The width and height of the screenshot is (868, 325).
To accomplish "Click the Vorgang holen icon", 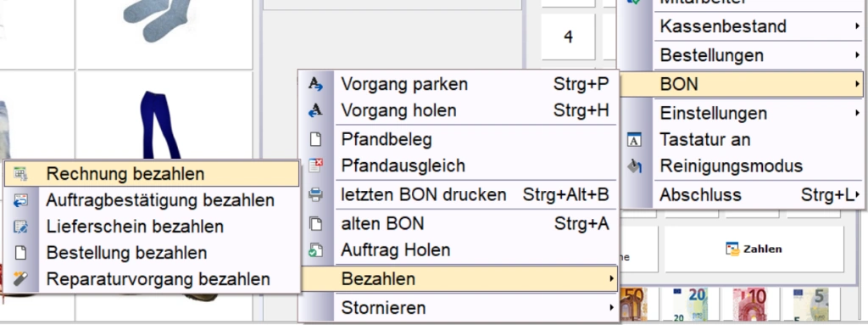I will tap(315, 111).
